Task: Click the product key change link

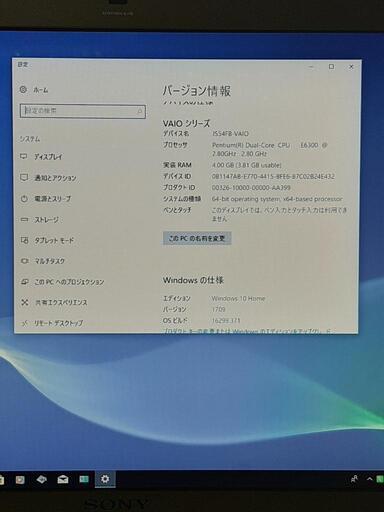Action: click(x=247, y=331)
